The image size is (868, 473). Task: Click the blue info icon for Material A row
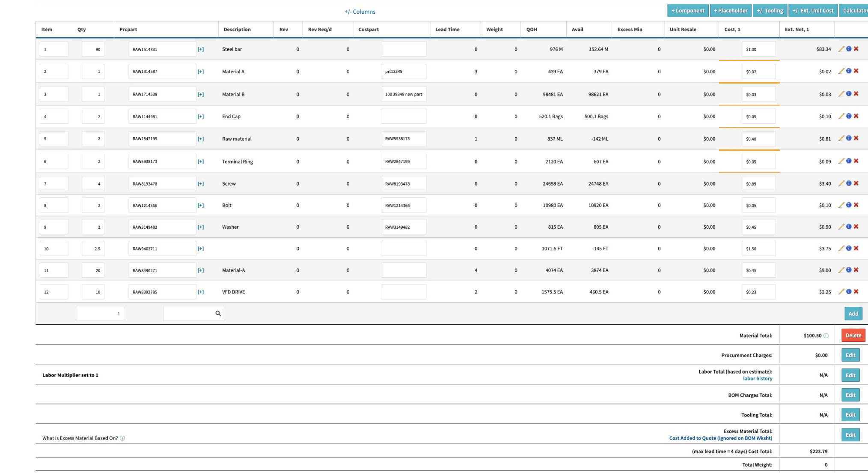(849, 71)
